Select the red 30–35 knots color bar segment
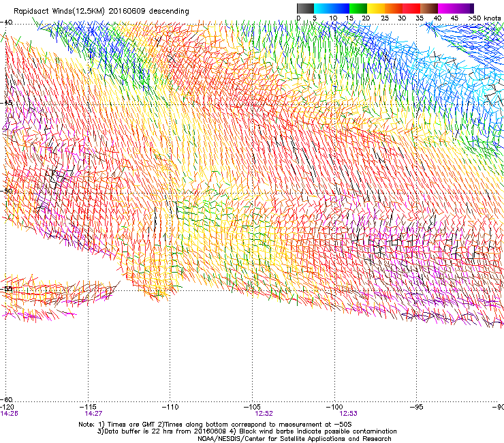This screenshot has width=504, height=443. pyautogui.click(x=411, y=8)
